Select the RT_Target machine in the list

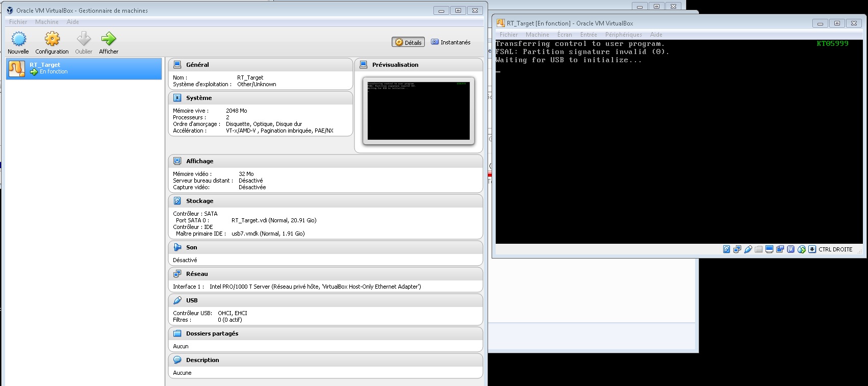point(84,68)
